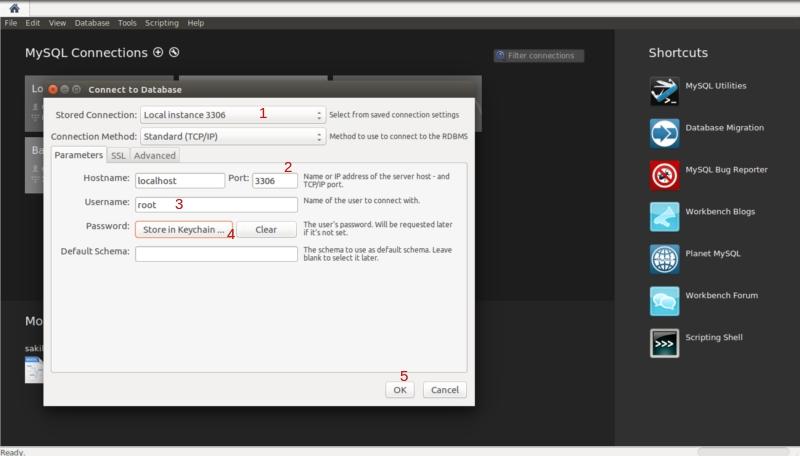
Task: Click the Filter connections search box
Action: click(539, 56)
